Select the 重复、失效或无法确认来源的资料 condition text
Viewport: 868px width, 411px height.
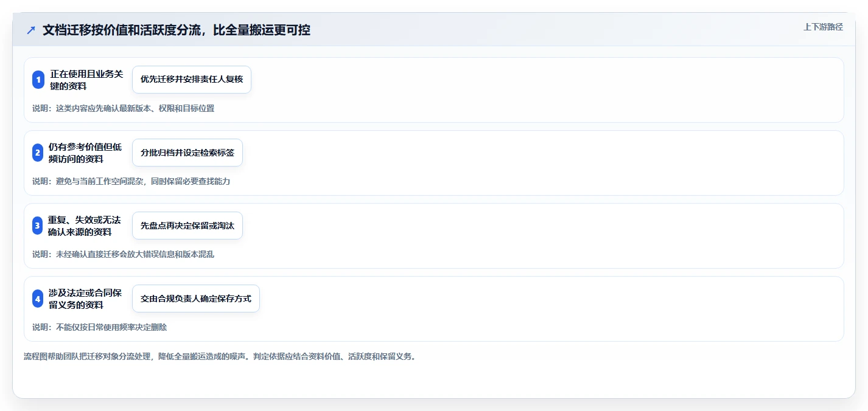click(x=85, y=226)
